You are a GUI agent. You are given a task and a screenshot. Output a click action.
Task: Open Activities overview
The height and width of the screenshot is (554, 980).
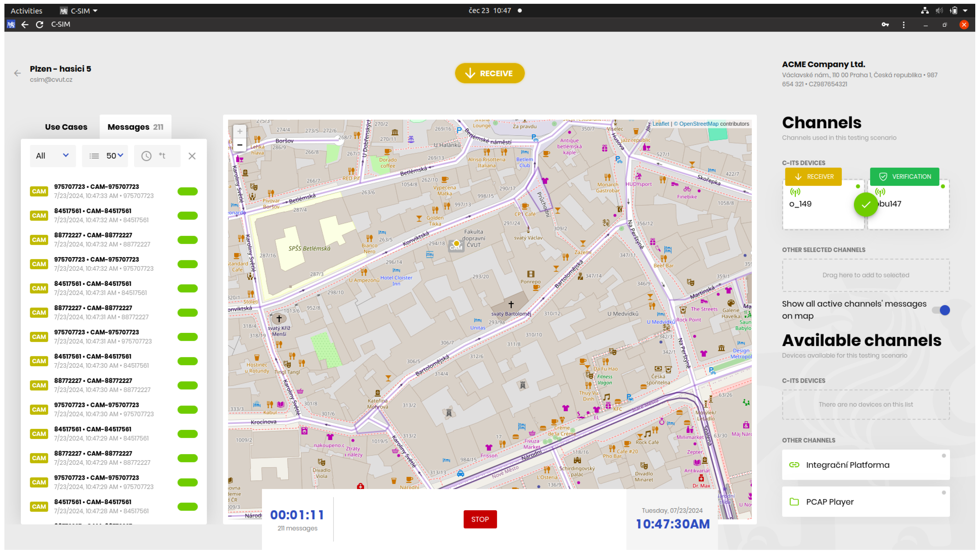point(26,11)
